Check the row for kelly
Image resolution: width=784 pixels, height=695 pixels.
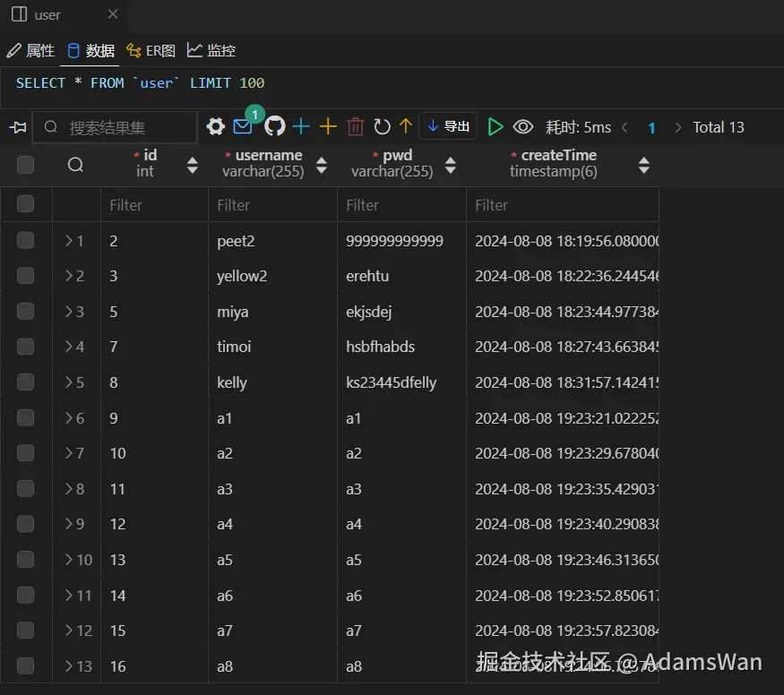click(25, 382)
